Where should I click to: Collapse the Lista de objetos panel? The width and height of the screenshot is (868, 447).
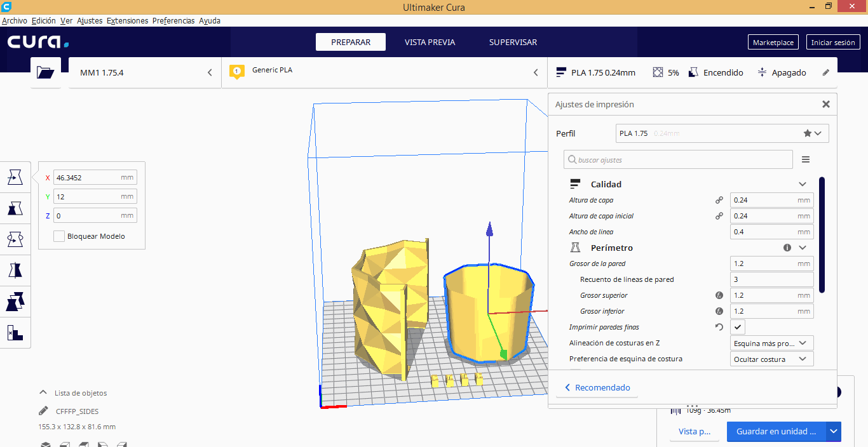43,393
